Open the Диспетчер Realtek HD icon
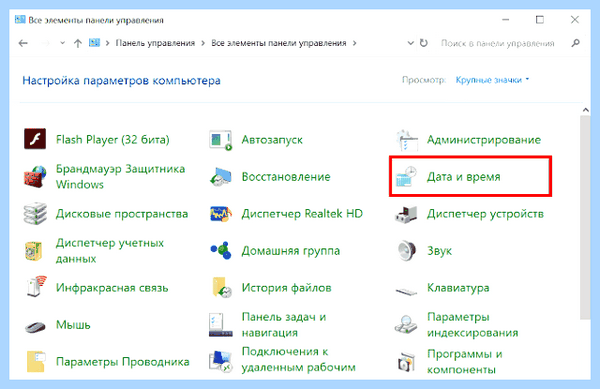This screenshot has width=600, height=389. point(221,214)
